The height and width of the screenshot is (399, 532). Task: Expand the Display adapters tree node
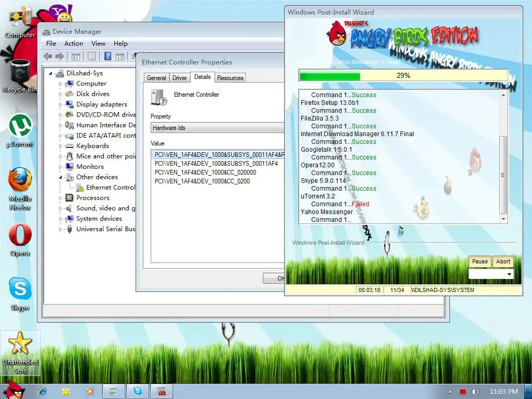(x=60, y=104)
